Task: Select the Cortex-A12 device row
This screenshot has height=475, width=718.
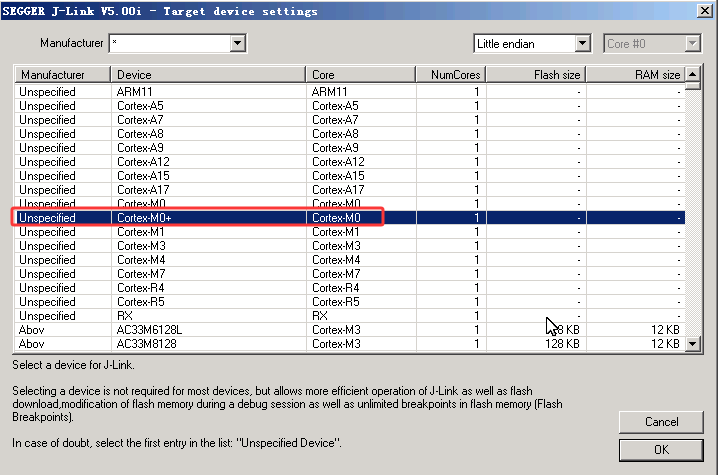Action: click(x=350, y=162)
